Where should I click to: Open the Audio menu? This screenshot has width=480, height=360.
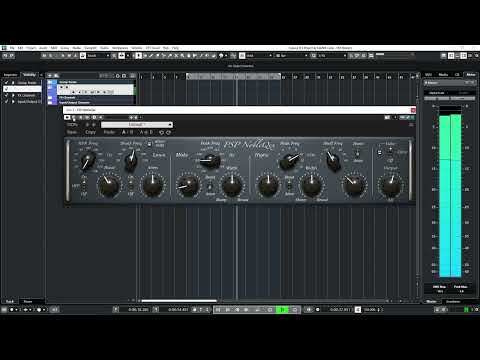[43, 48]
